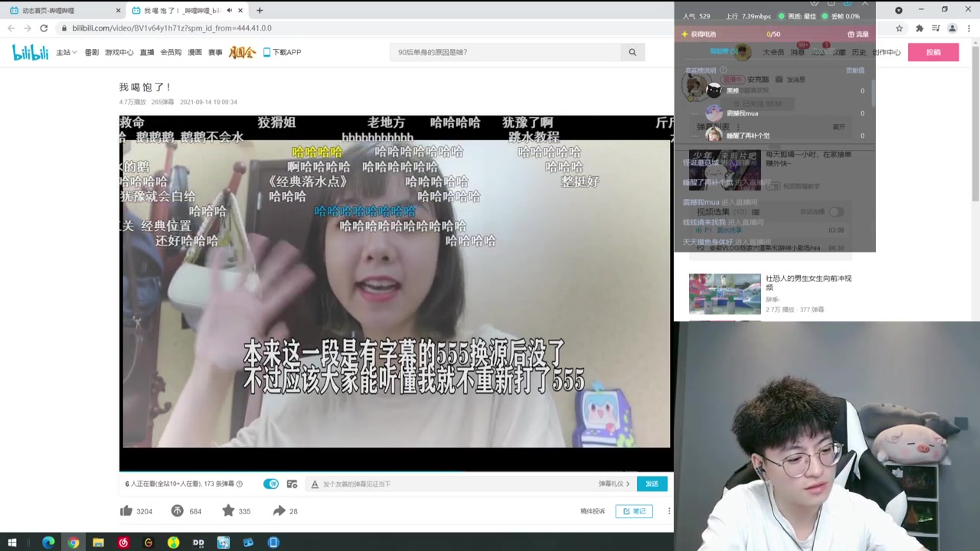Open Chrome from the taskbar
980x551 pixels.
[x=73, y=543]
